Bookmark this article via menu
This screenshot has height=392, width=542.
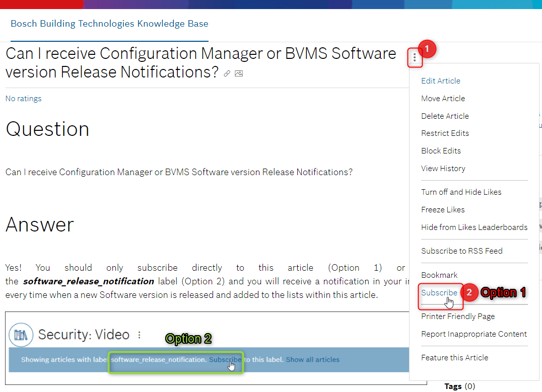click(x=439, y=275)
